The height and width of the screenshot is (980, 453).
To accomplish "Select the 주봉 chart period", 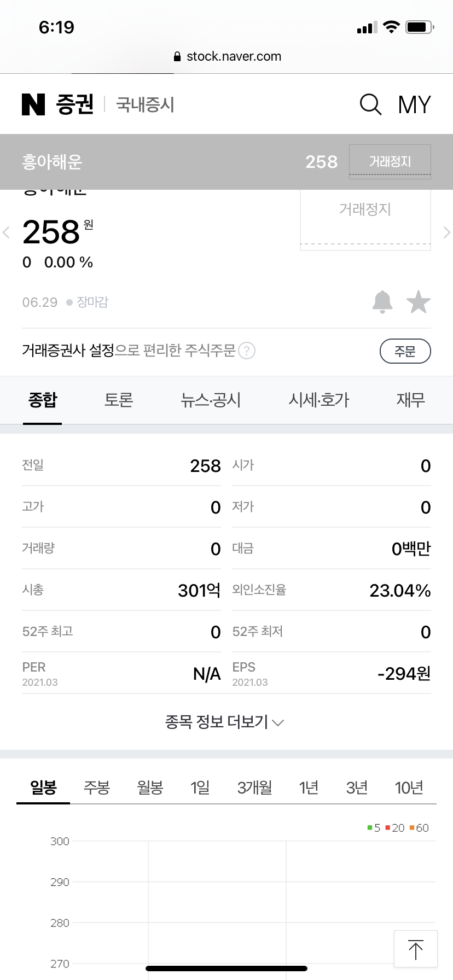I will (x=97, y=787).
